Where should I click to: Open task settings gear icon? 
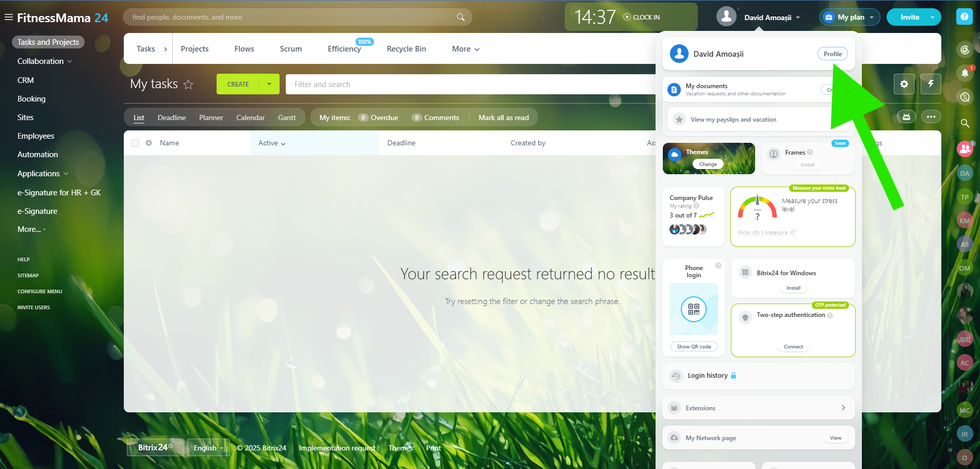904,84
